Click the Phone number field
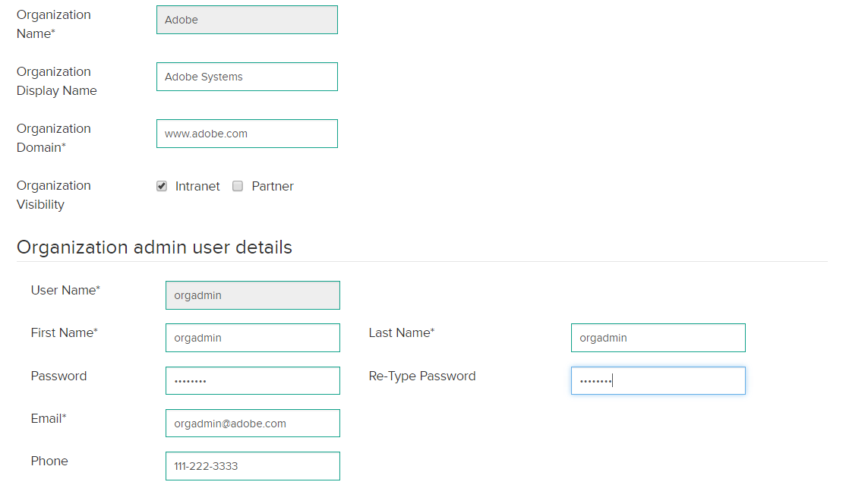 [252, 466]
